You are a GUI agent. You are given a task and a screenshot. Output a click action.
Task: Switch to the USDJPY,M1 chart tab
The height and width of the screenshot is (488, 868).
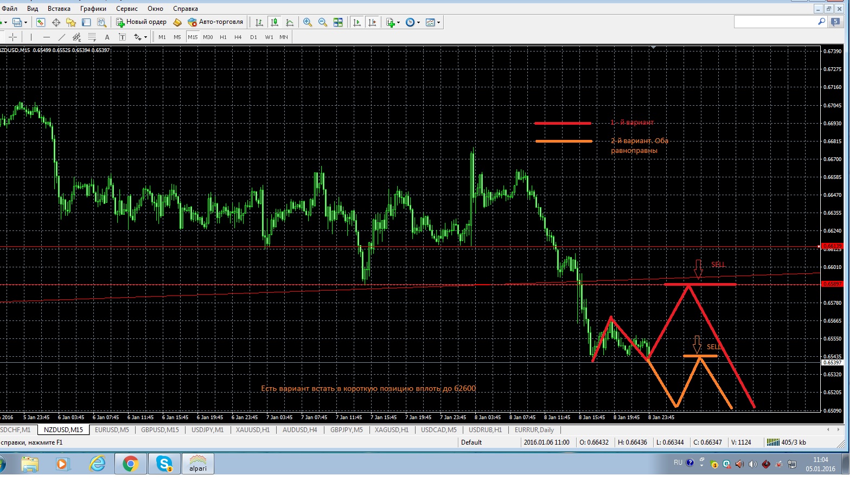(207, 430)
